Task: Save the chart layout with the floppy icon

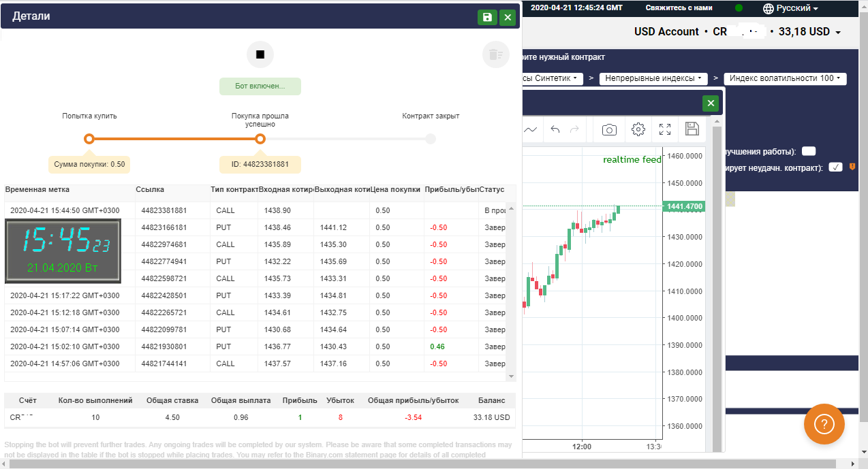Action: (692, 129)
